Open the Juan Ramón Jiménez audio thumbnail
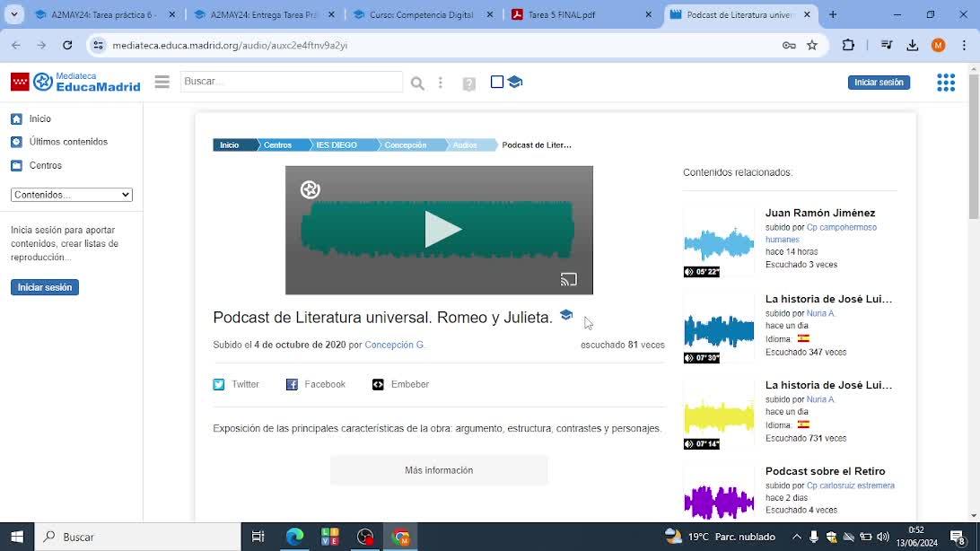 (719, 242)
